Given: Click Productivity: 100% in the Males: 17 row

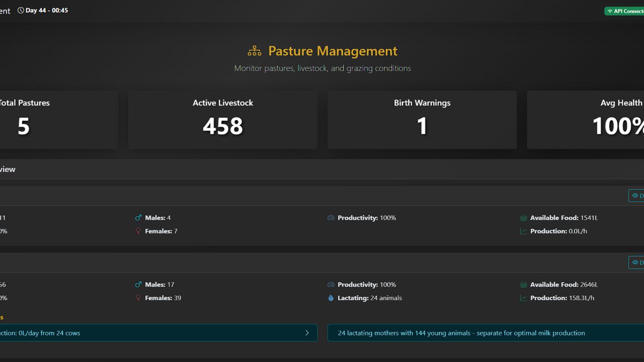Looking at the screenshot, I should (367, 285).
